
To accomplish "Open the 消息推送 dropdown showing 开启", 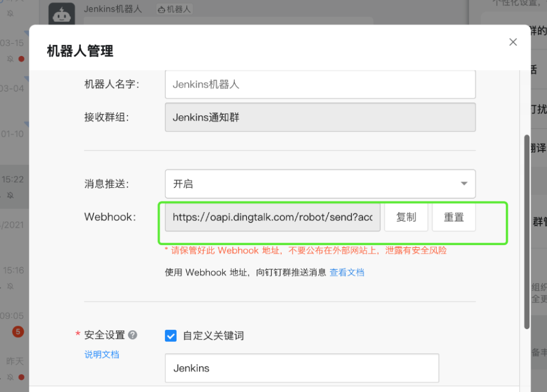I will [320, 184].
